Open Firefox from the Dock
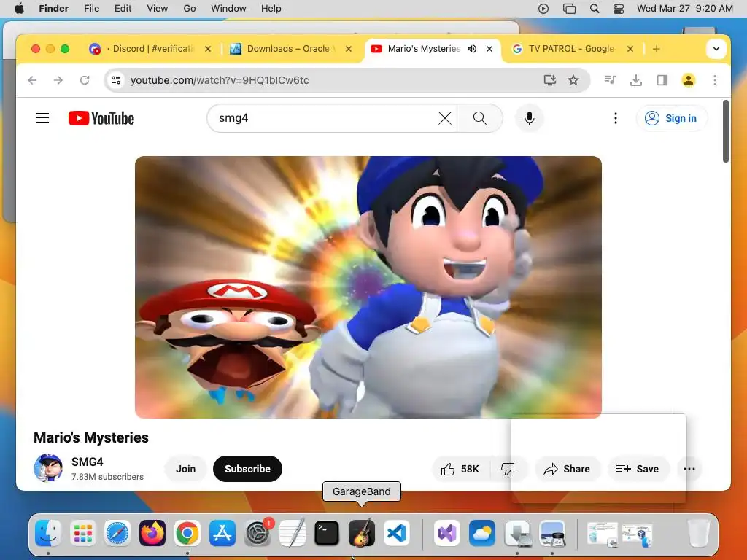Viewport: 747px width, 560px height. coord(152,533)
